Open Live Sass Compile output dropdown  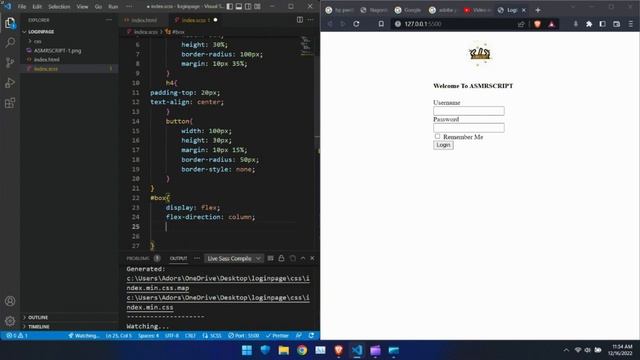pos(233,258)
